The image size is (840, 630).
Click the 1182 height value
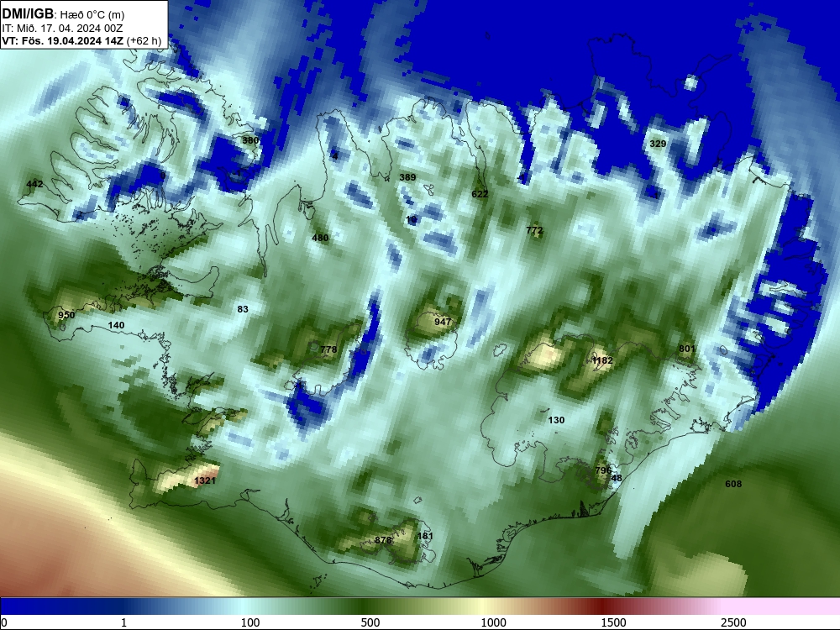(602, 360)
